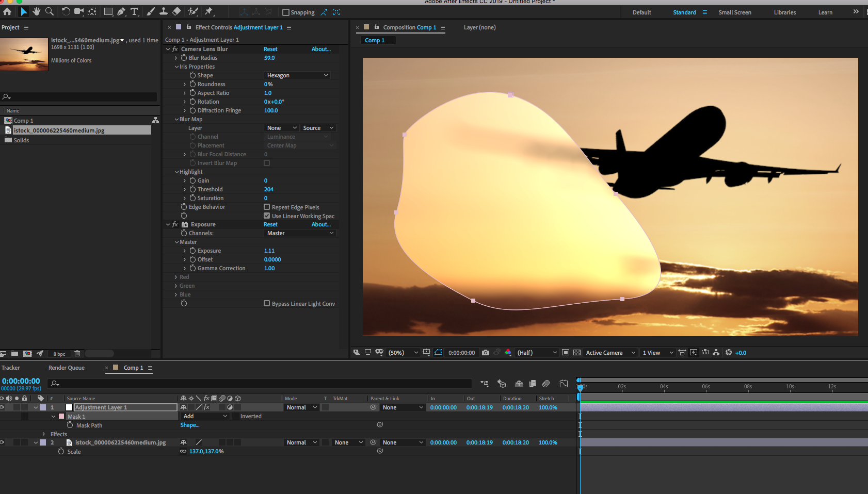Viewport: 868px width, 494px height.
Task: Check Repeat Edge Pixels
Action: pos(267,207)
